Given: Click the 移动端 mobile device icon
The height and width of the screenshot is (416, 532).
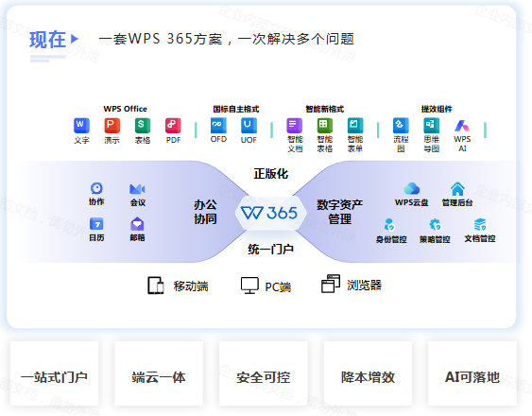Looking at the screenshot, I should 156,286.
